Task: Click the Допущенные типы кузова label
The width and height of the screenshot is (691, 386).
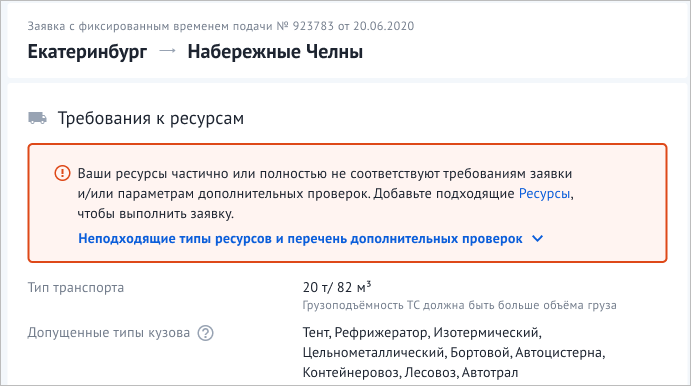Action: click(109, 333)
